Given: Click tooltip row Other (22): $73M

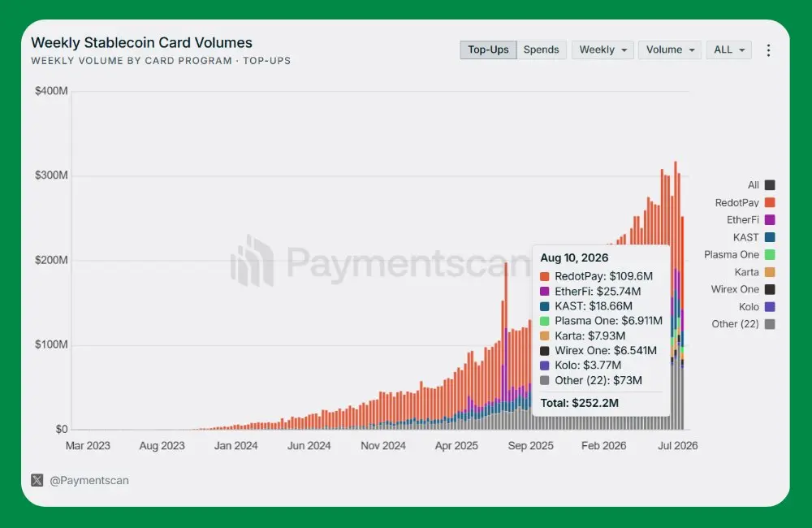Looking at the screenshot, I should click(x=591, y=380).
